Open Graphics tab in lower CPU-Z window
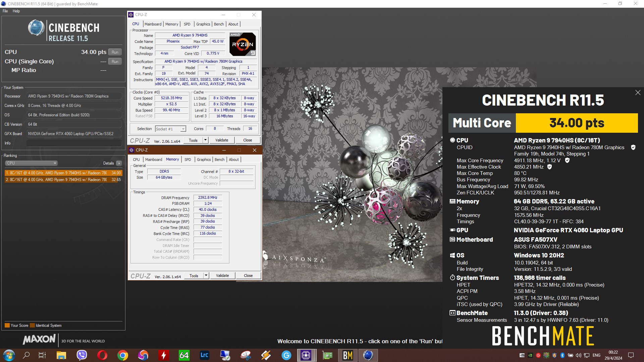Screen dimensions: 644x362 coord(204,160)
